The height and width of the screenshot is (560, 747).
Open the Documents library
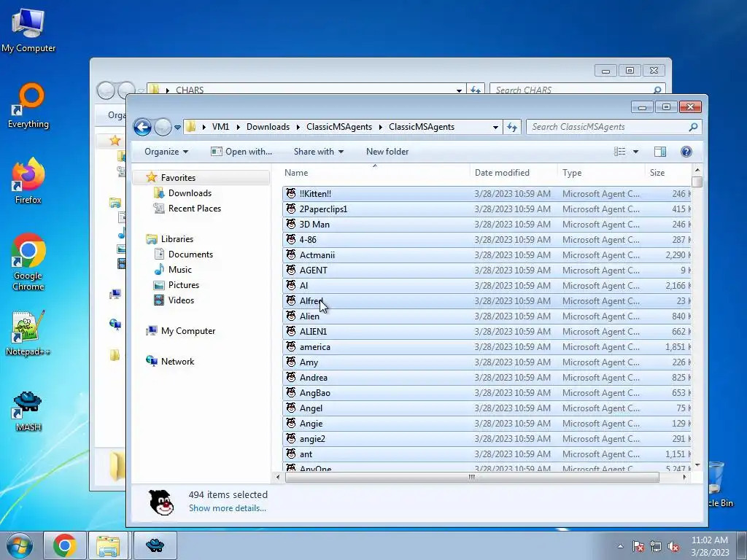click(x=190, y=254)
